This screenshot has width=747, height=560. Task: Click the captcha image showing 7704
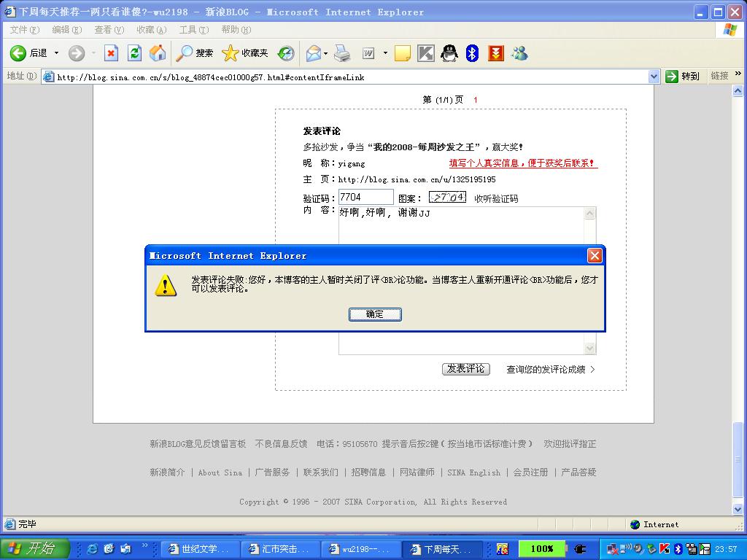pyautogui.click(x=447, y=197)
